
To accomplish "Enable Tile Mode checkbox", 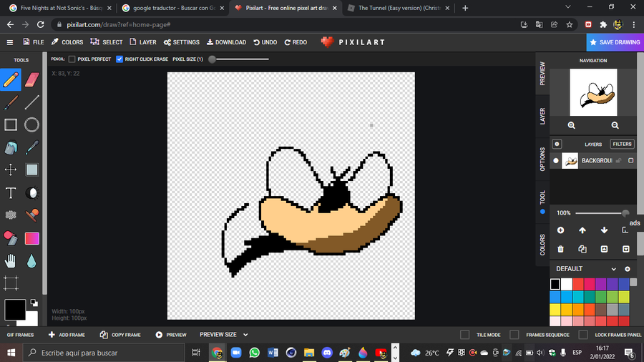I will 465,335.
